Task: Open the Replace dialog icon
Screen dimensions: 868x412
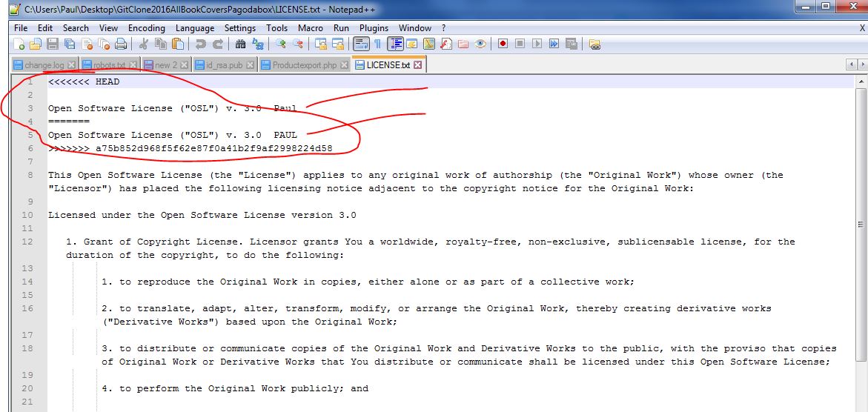Action: pyautogui.click(x=257, y=44)
